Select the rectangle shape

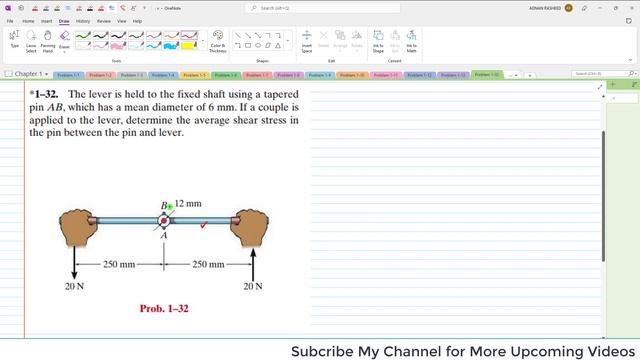248,45
